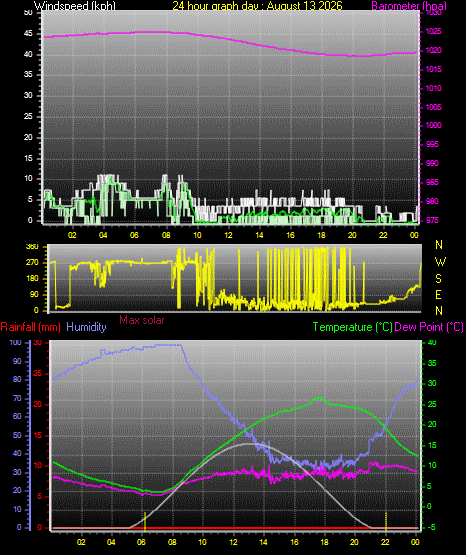Click the yellow sunset marker near 22
Viewport: 466px width, 555px height.
pyautogui.click(x=386, y=521)
